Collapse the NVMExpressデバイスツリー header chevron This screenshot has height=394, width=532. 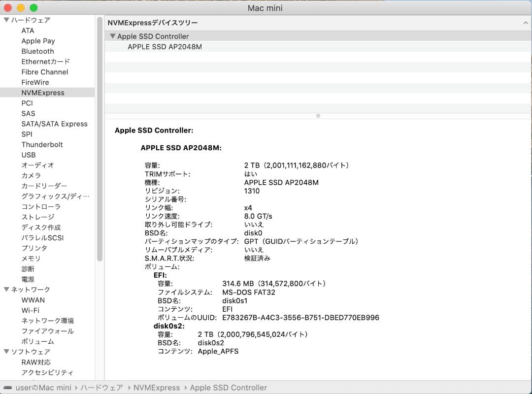click(x=526, y=23)
